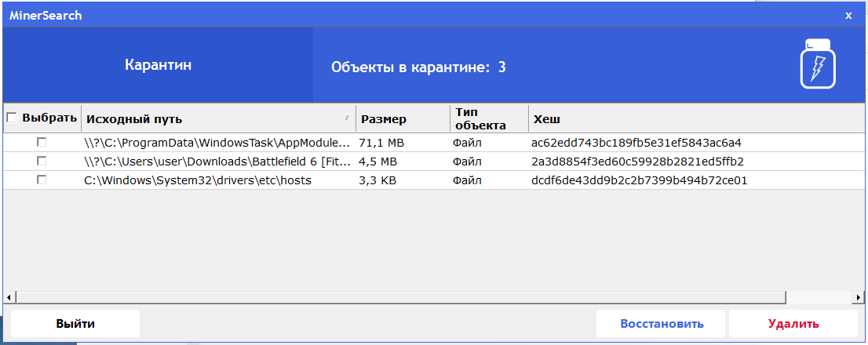The image size is (868, 345).
Task: Check the box for the hosts file row
Action: click(x=42, y=180)
